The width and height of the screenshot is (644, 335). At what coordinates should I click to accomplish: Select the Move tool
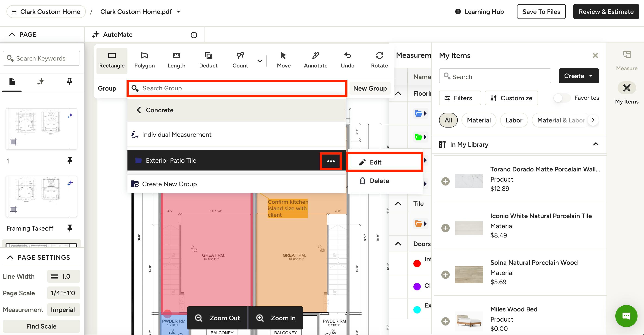[x=284, y=60]
